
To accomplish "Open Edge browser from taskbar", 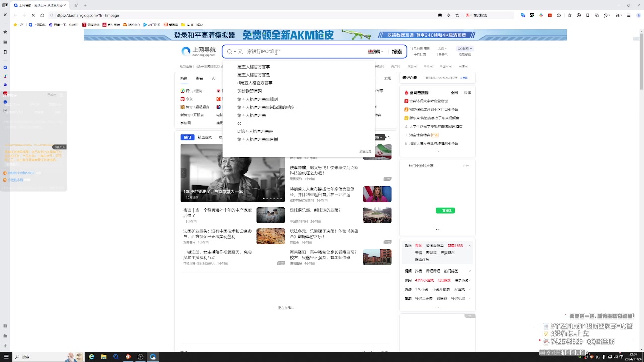I will coord(91,357).
